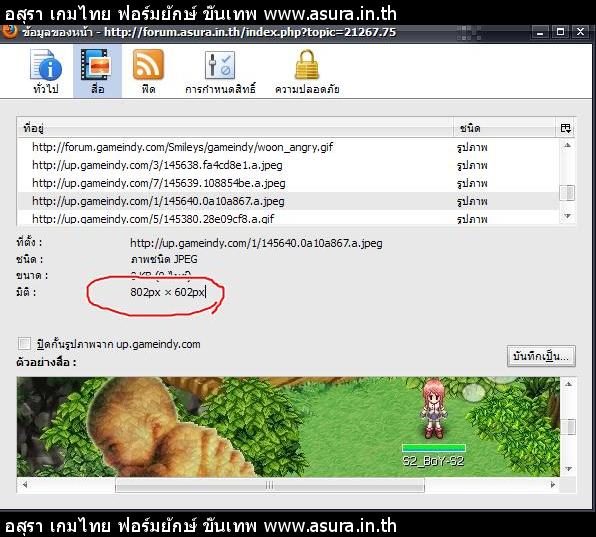Click the preview right scroll arrow

(553, 485)
